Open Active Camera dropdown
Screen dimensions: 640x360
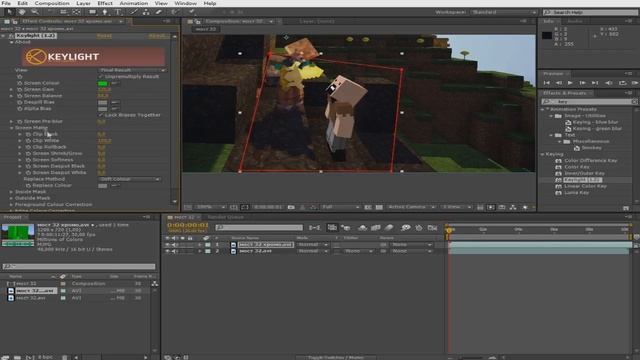[411, 207]
